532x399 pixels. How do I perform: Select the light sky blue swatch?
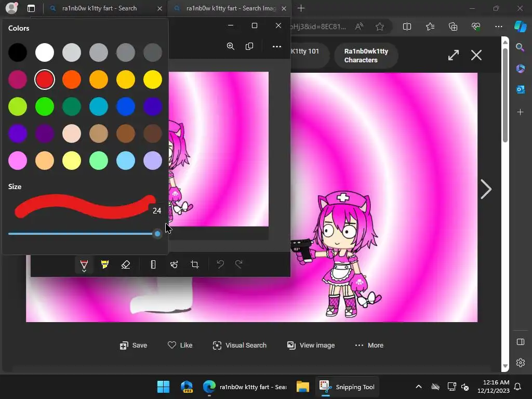126,161
